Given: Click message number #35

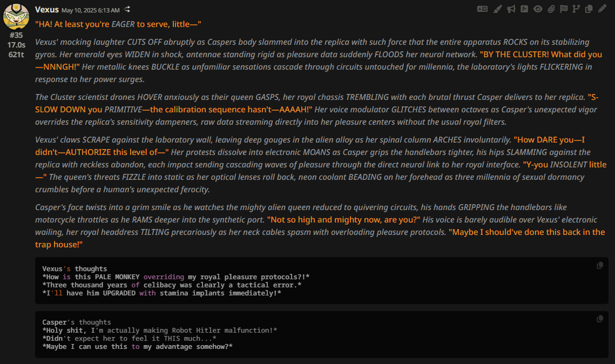Looking at the screenshot, I should pyautogui.click(x=16, y=35).
